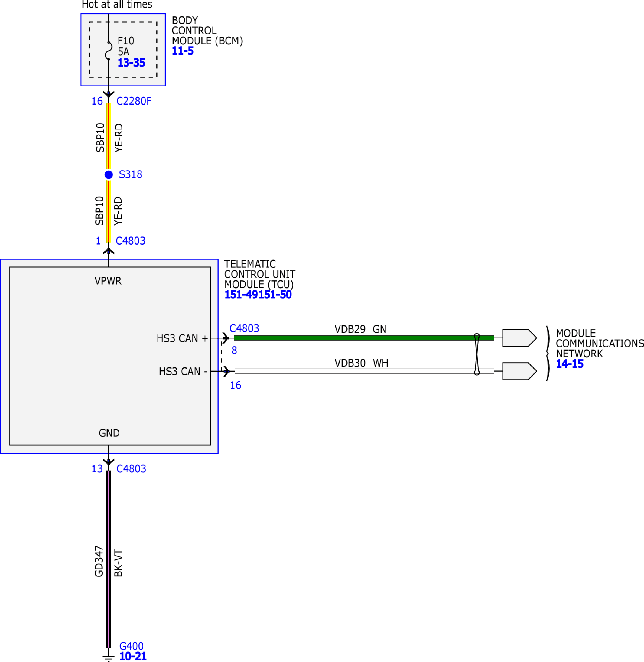Click the Hot at all times label
Viewport: 644px width, 662px height.
pyautogui.click(x=117, y=5)
